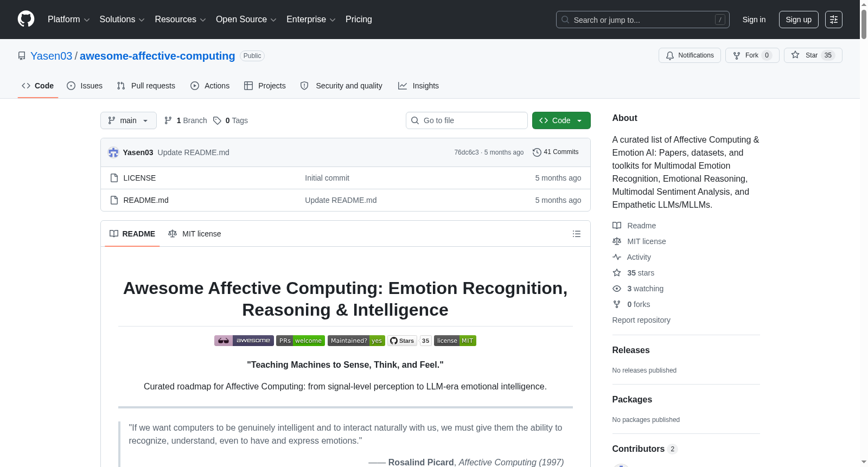Switch to the Actions tab
Viewport: 868px width, 467px height.
click(210, 86)
